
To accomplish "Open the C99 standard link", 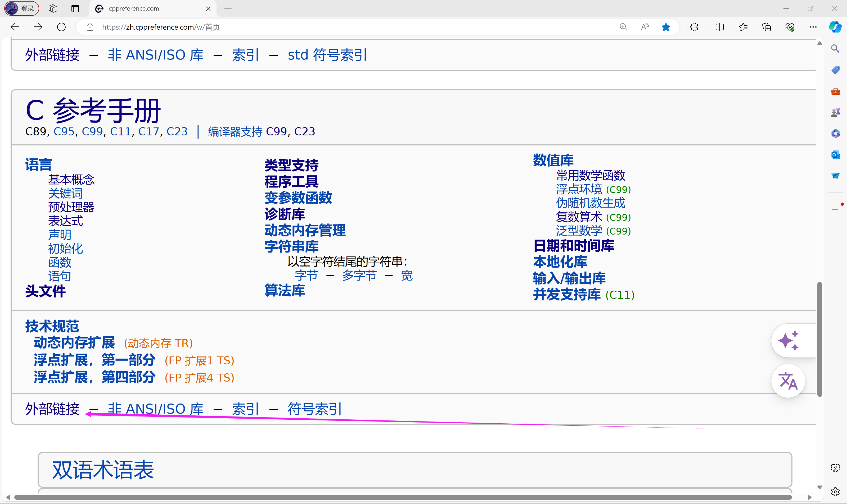I will pos(92,131).
